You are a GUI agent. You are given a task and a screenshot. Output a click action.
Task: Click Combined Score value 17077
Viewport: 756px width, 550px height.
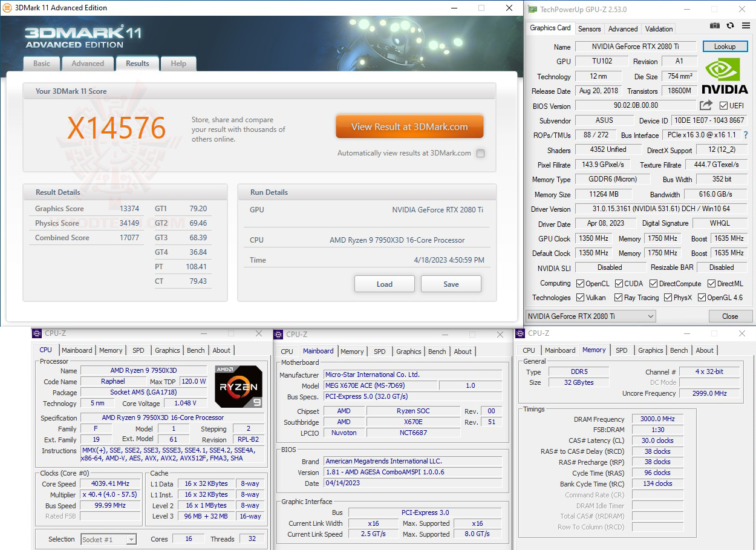[x=129, y=238]
